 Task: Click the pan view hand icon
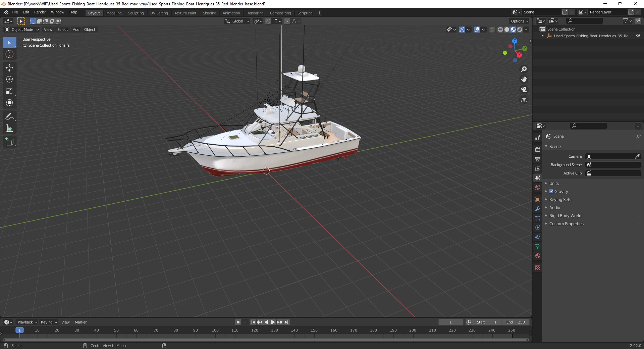click(524, 80)
